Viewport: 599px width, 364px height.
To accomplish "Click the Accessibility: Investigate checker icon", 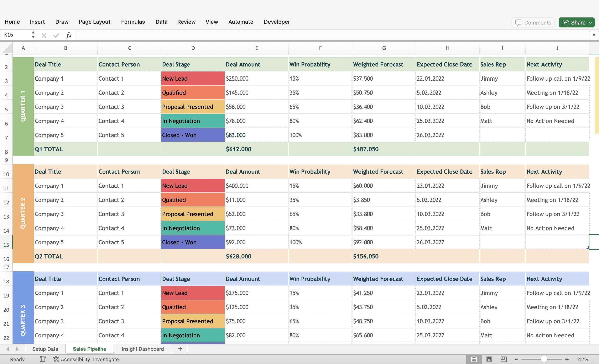I will coord(56,359).
